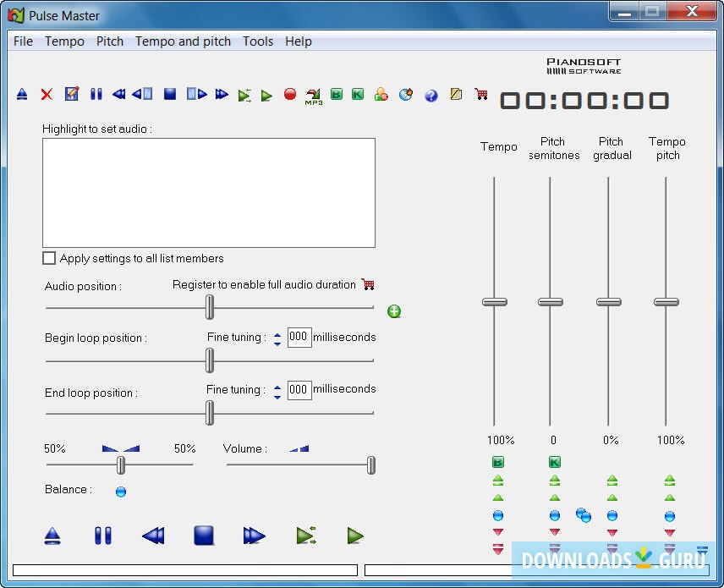724x588 pixels.
Task: Pause using the top toolbar pause icon
Action: click(96, 94)
